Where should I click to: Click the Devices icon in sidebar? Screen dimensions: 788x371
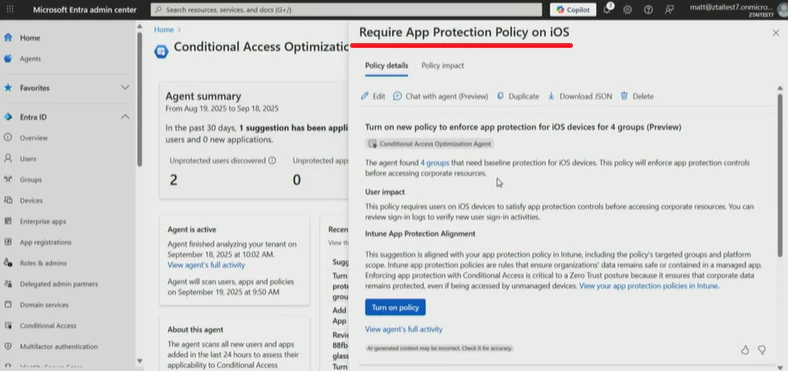[8, 201]
